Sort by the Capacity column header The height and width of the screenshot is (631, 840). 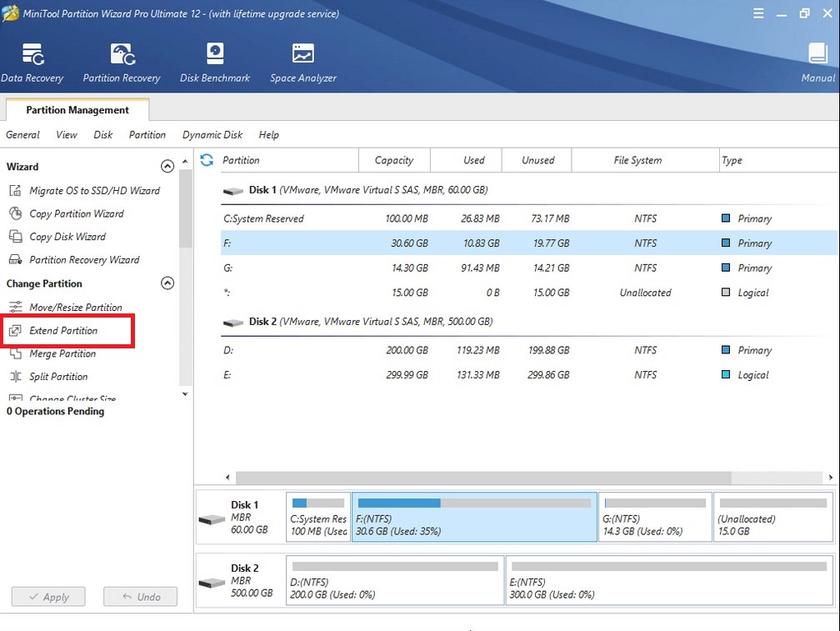coord(394,160)
